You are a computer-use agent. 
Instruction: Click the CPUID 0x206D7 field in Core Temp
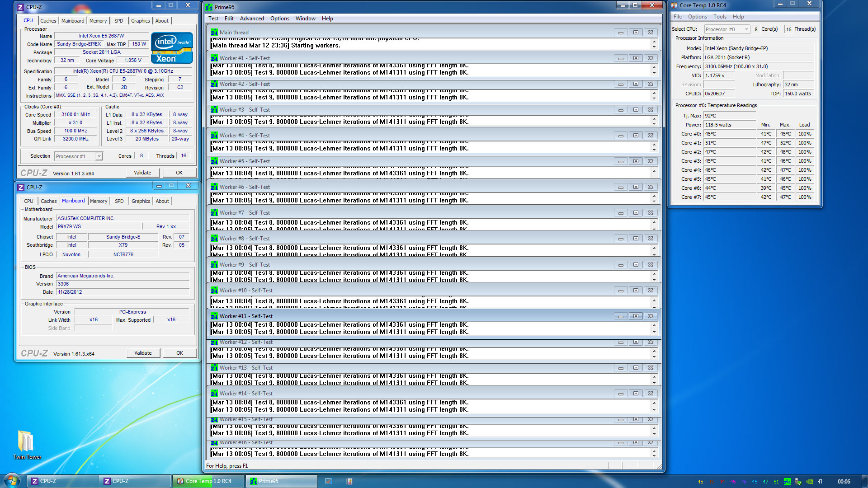pyautogui.click(x=719, y=94)
